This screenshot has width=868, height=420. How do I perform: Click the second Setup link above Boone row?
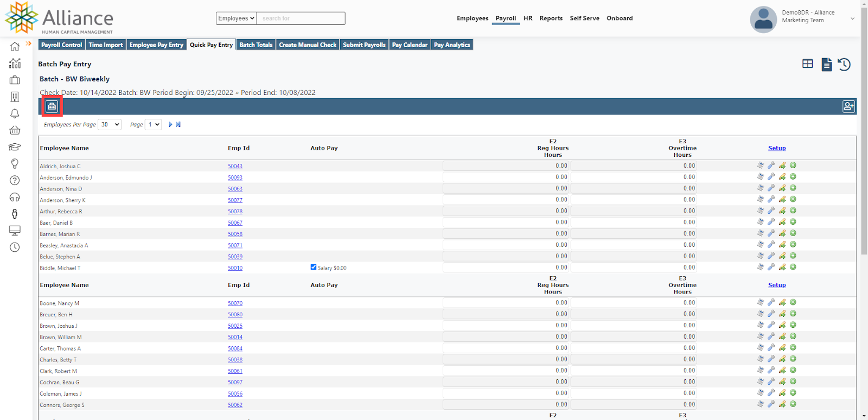[x=777, y=285]
